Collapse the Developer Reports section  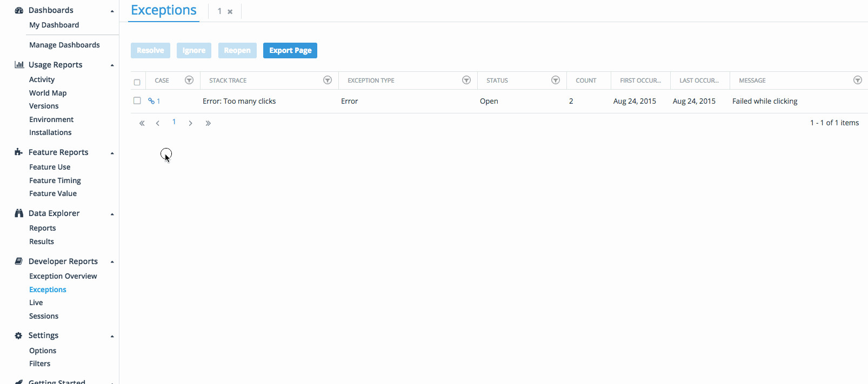click(x=112, y=262)
